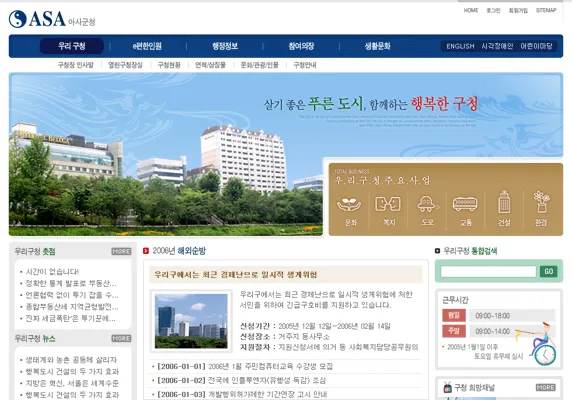Image resolution: width=572 pixels, height=400 pixels.
Task: Click the 주말 weekend hours label
Action: [454, 331]
